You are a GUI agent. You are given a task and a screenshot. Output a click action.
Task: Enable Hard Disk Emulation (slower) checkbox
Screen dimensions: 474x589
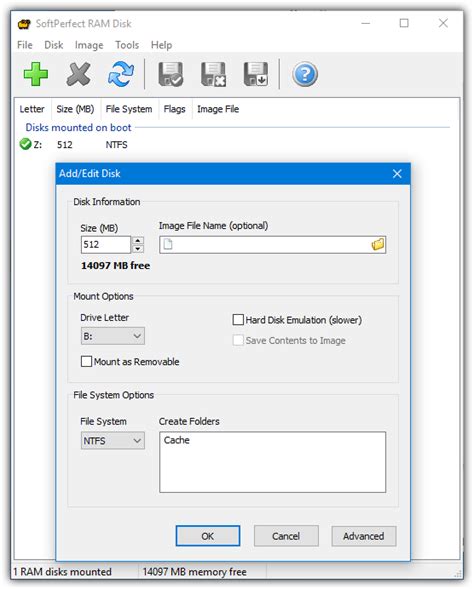[238, 320]
